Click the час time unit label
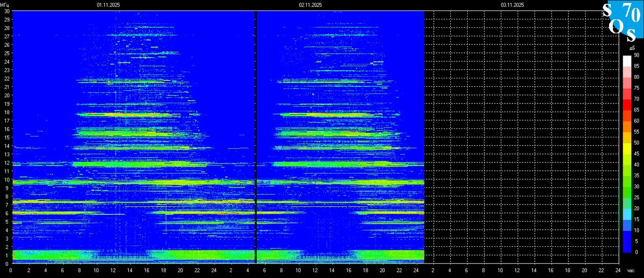This screenshot has height=278, width=644. [x=630, y=270]
